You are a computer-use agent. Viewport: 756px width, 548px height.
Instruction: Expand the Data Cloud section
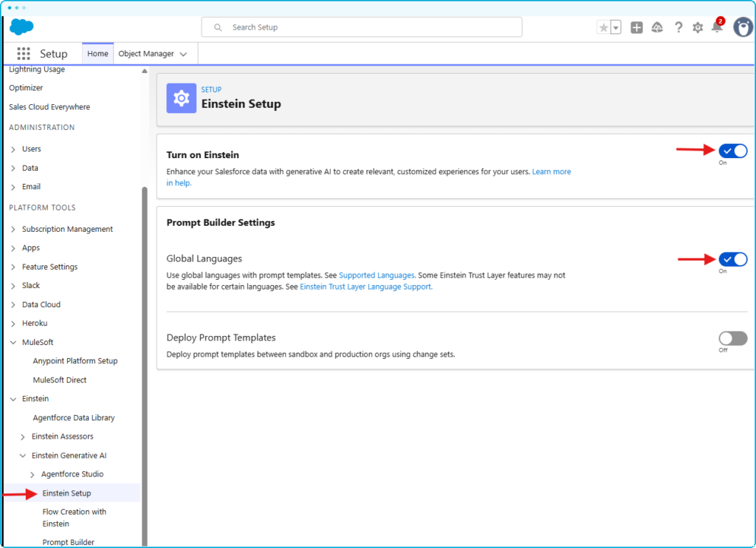13,305
